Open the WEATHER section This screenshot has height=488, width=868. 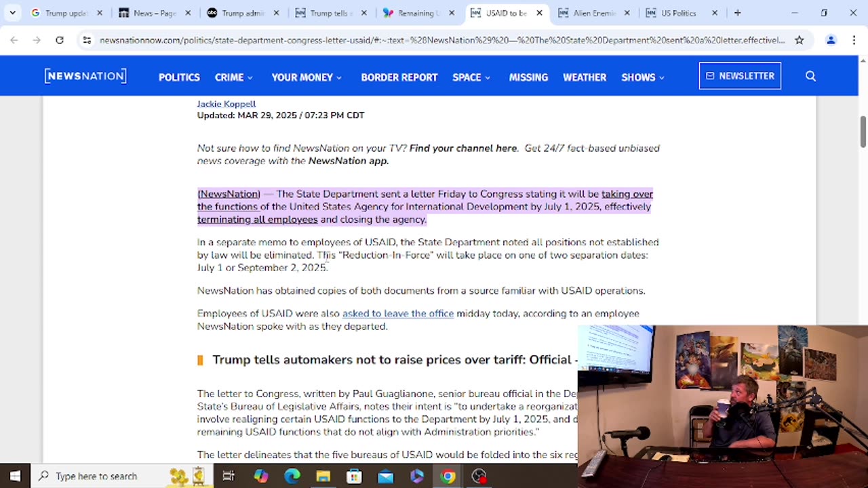[x=585, y=77]
